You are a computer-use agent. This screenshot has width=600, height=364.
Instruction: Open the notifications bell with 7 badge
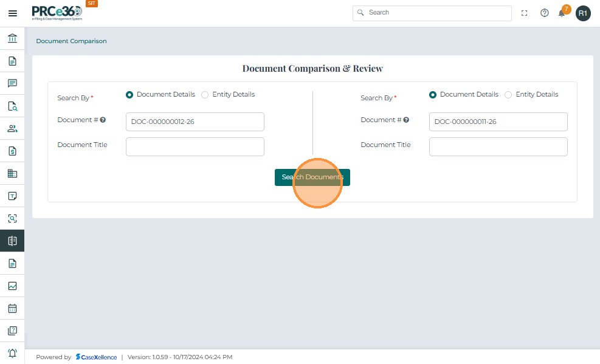point(562,13)
